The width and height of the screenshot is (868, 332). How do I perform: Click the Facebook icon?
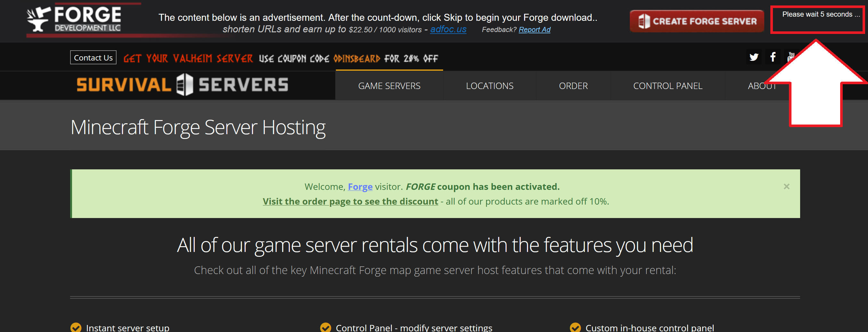pos(773,57)
